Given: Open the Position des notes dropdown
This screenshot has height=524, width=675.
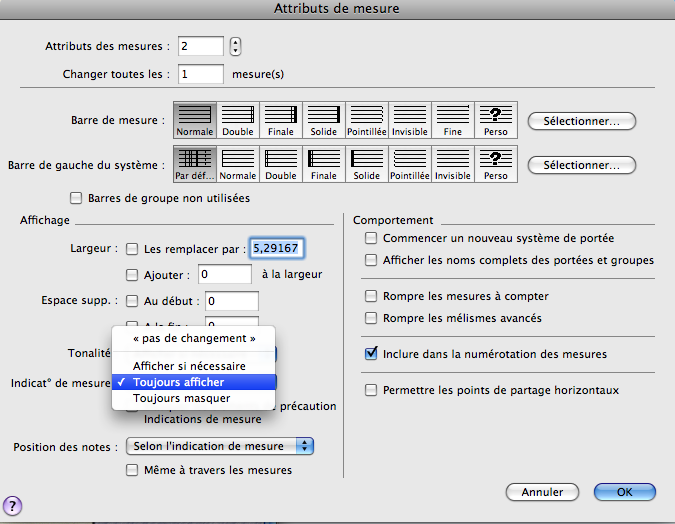Looking at the screenshot, I should (x=221, y=446).
